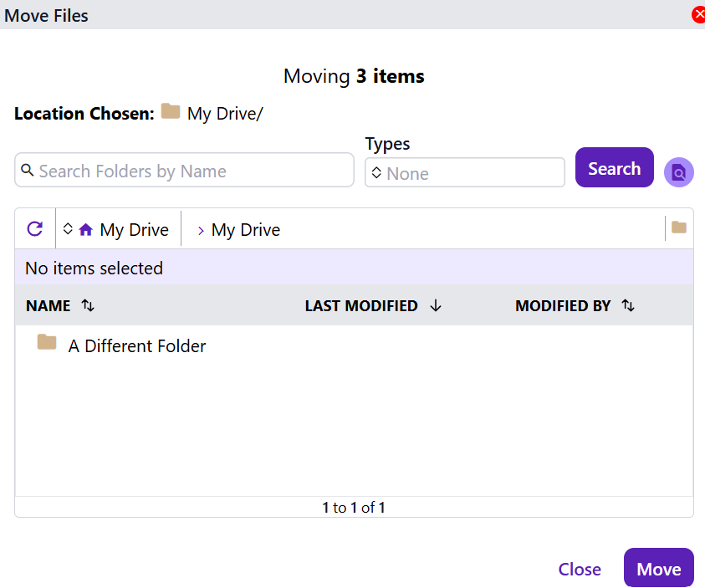705x588 pixels.
Task: Click the folder icon beside Location Chosen
Action: 171,112
